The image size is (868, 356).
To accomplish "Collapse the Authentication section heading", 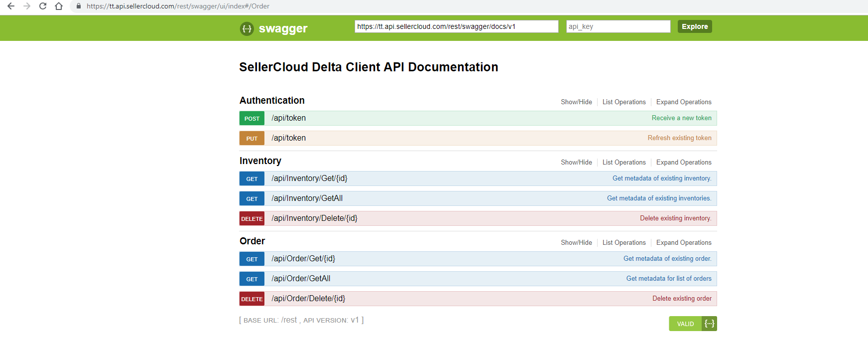I will coord(272,100).
